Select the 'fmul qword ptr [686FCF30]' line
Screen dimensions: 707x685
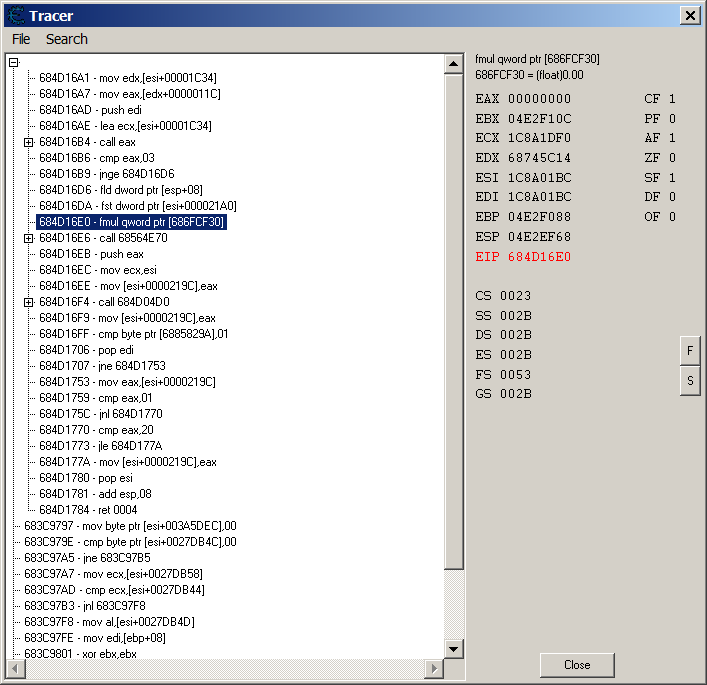tap(131, 222)
